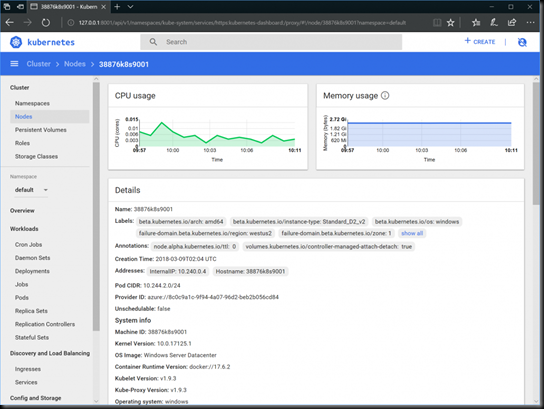Click show all labels link
This screenshot has height=409, width=544.
click(412, 233)
